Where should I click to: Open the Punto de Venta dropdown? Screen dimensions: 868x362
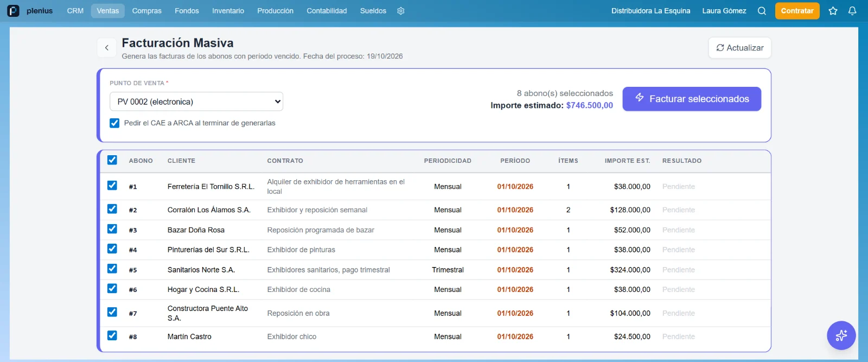196,101
